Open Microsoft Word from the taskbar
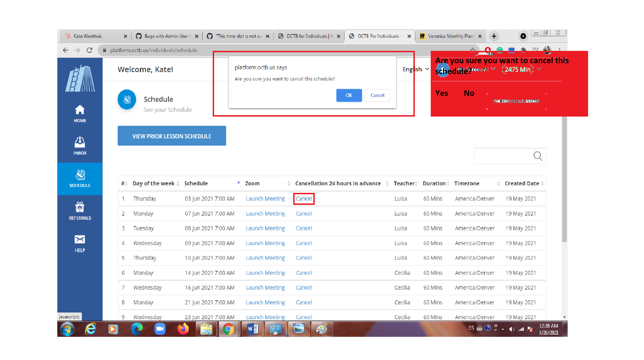The width and height of the screenshot is (644, 360). 252,329
